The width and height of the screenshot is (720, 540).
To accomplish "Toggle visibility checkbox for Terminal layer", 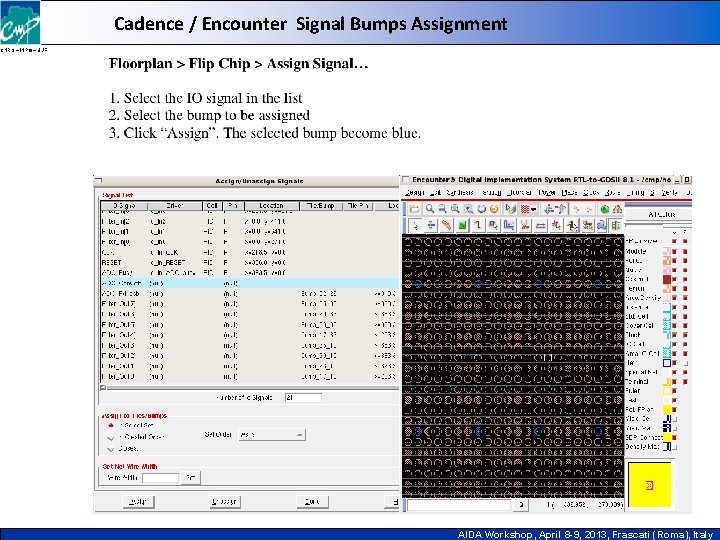I will [675, 381].
